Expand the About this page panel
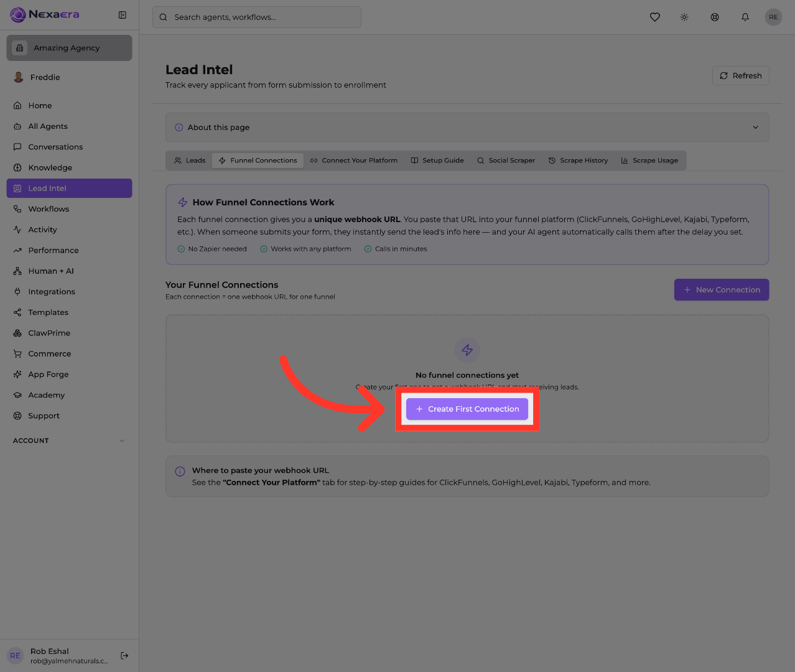The image size is (795, 672). click(x=467, y=128)
